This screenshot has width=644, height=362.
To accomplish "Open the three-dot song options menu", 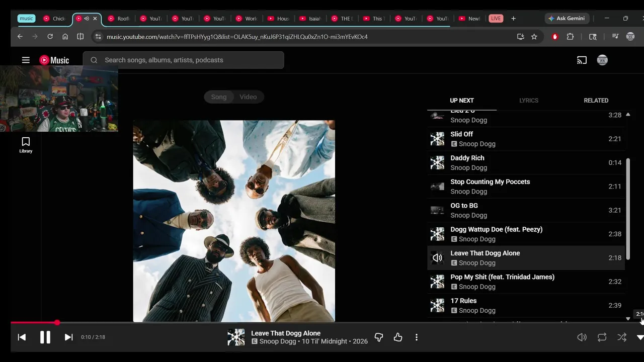I will [x=417, y=337].
